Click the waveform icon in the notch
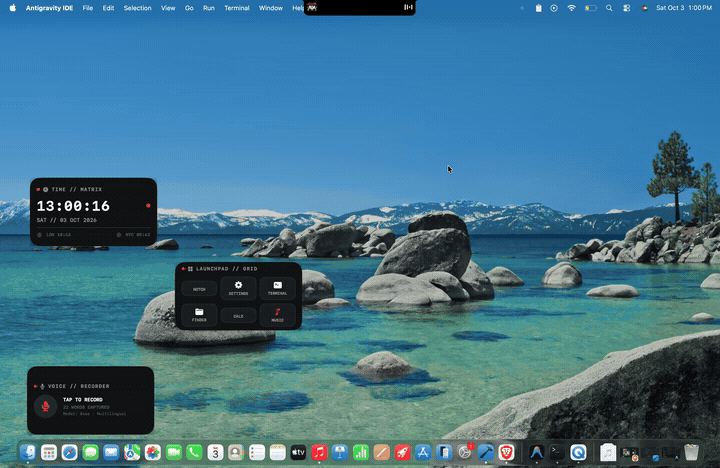This screenshot has width=720, height=468. tap(408, 7)
